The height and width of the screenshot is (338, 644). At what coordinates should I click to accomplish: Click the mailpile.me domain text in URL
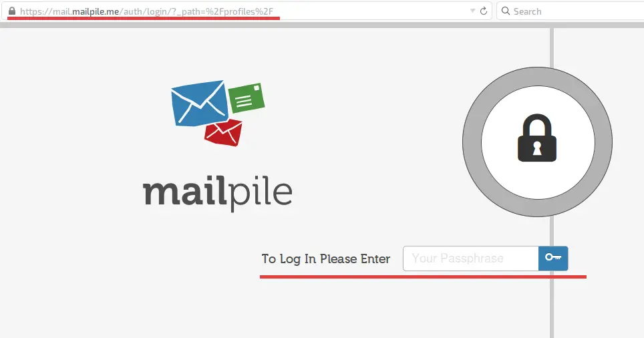pyautogui.click(x=96, y=11)
